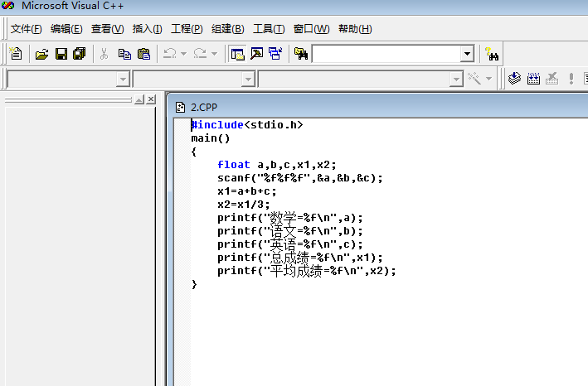Open the 工程(P) menu
588x386 pixels.
coord(187,29)
